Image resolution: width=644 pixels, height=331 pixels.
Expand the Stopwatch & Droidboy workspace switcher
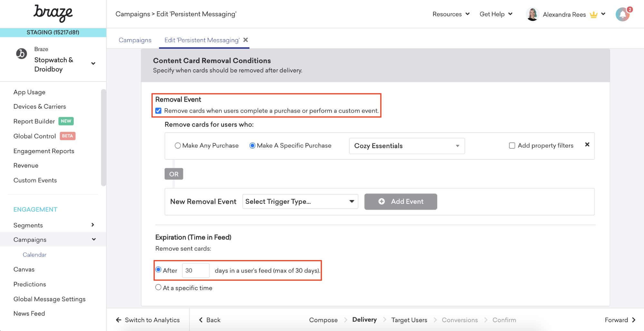pos(93,64)
